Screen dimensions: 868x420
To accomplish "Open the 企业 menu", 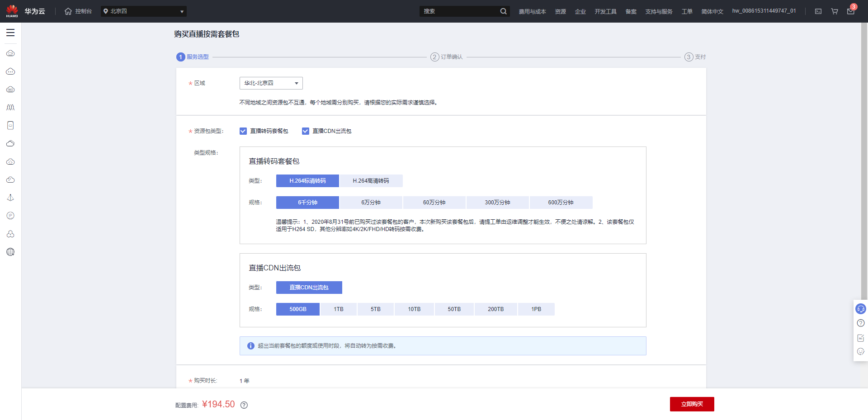I will 580,11.
